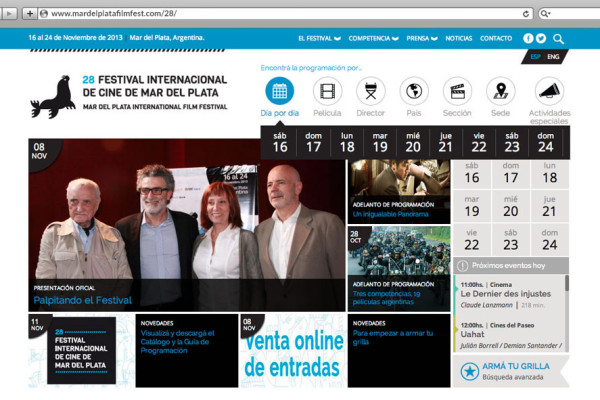Pick mié 20 in the gray calendar grid
Screen dimensions: 600x400
pyautogui.click(x=511, y=207)
